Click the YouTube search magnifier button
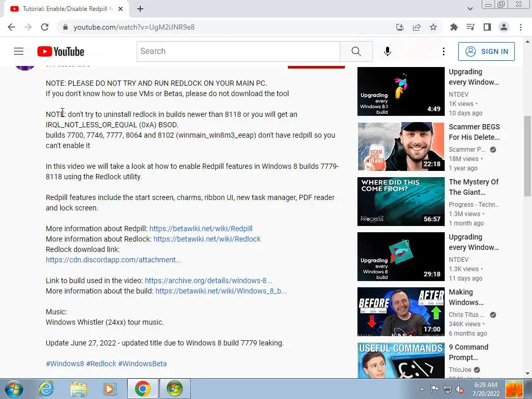The height and width of the screenshot is (399, 532). (356, 51)
